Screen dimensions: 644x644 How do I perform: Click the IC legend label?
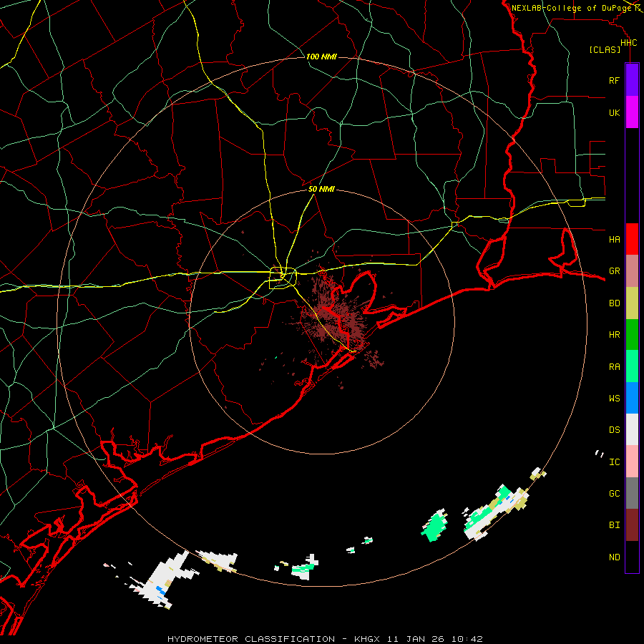tap(614, 462)
